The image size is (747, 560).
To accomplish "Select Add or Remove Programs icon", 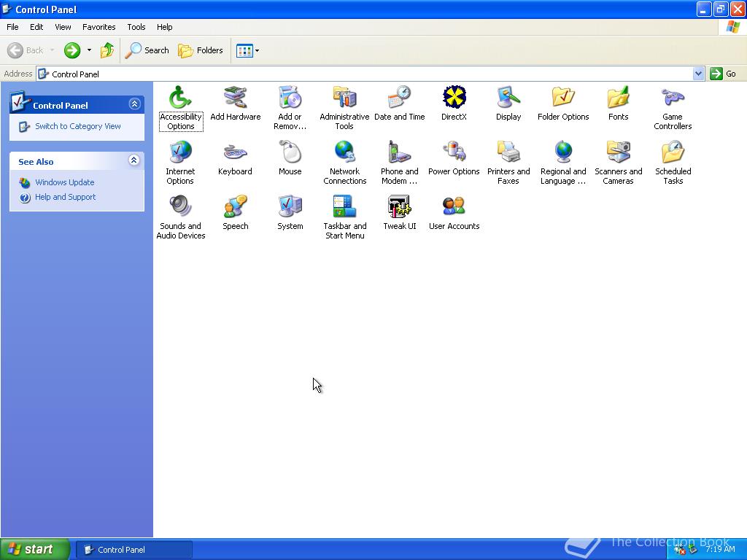I will [x=290, y=108].
